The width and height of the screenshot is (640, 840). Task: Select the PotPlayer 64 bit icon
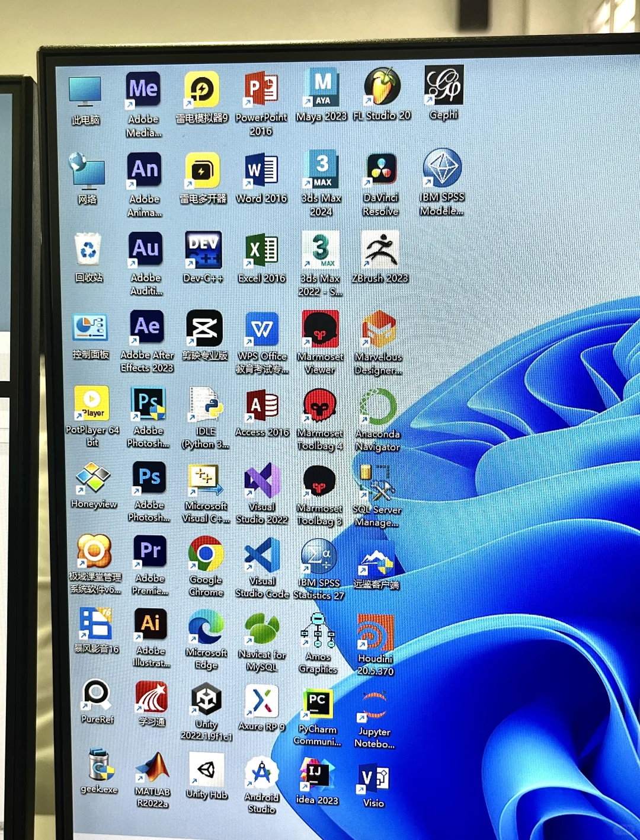coord(92,403)
